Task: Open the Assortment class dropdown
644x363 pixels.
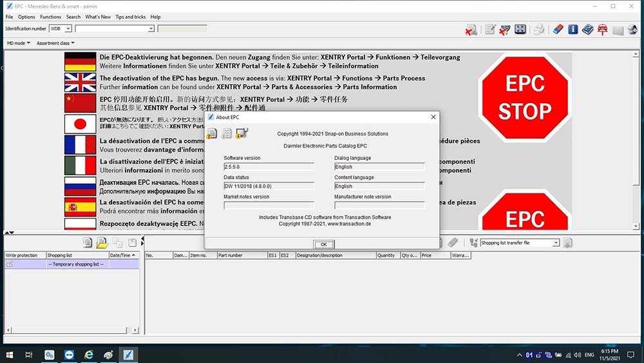Action: coord(55,43)
